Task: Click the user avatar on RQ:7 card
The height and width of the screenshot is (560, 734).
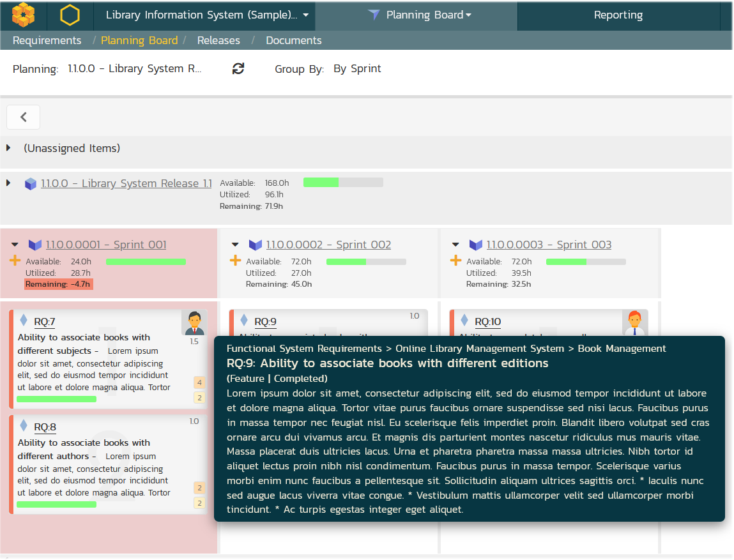Action: [194, 322]
